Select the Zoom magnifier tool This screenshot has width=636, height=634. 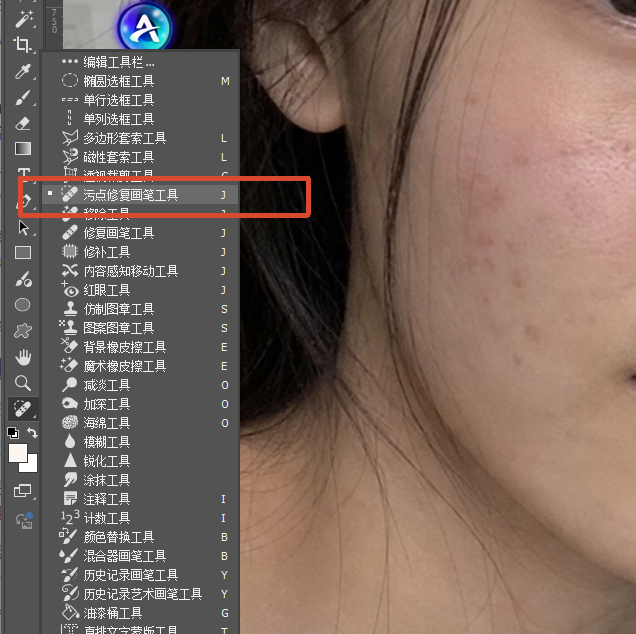coord(23,383)
